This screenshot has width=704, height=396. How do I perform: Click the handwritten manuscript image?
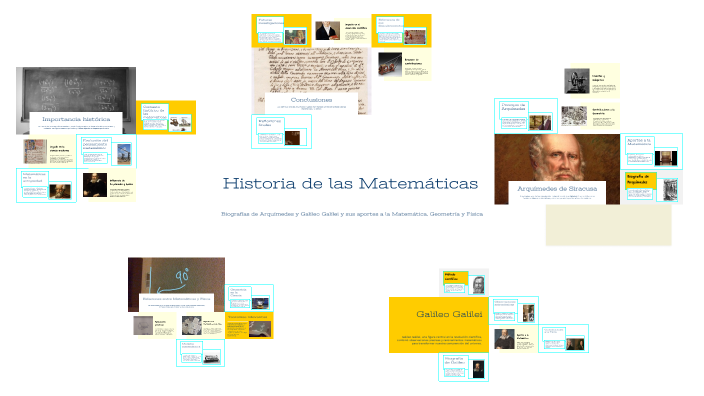(311, 70)
